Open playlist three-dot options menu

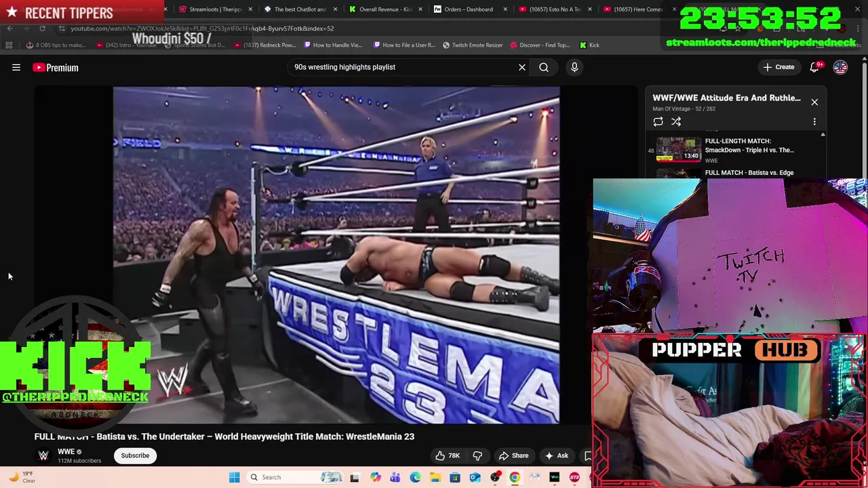click(814, 122)
